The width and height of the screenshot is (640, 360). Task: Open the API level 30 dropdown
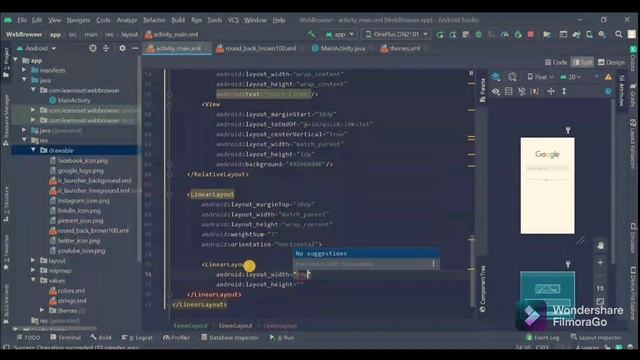coord(571,76)
